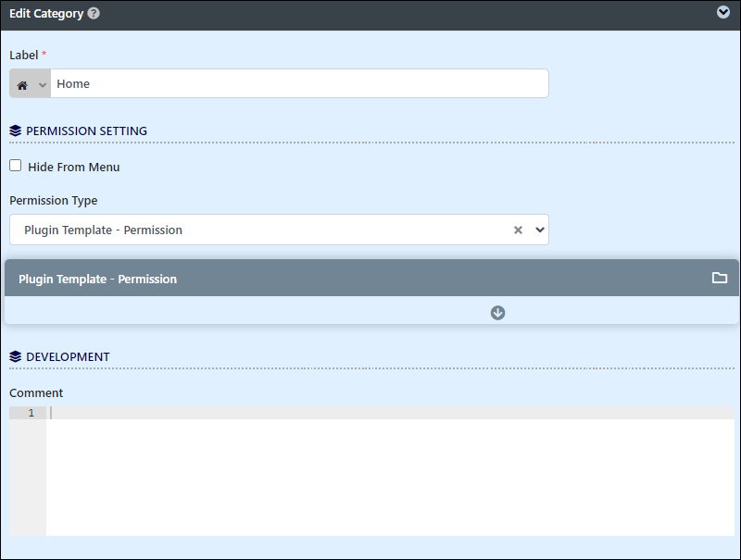
Task: Expand icon selector dropdown arrow beside Home
Action: (x=43, y=85)
